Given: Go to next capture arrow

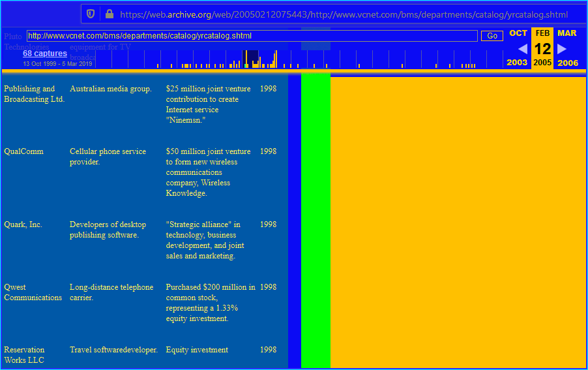Looking at the screenshot, I should tap(562, 49).
